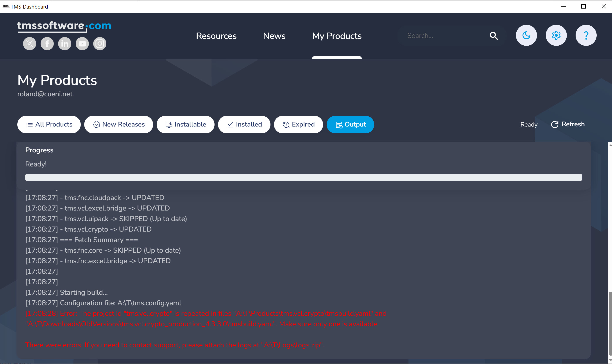Switch to Installable filter
612x364 pixels.
(x=185, y=125)
